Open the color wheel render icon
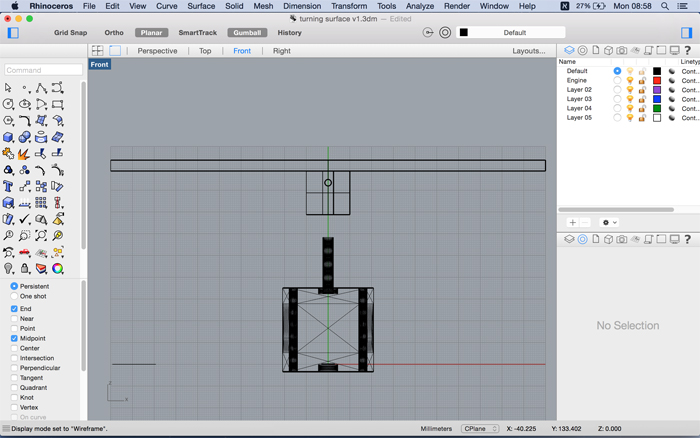 tap(58, 268)
